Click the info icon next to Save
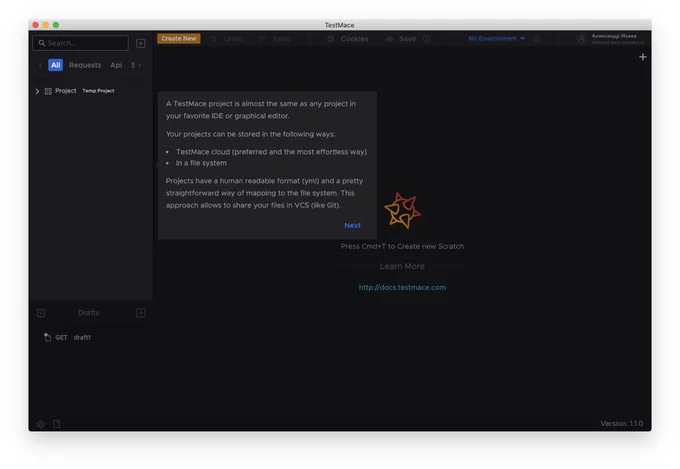 (427, 39)
